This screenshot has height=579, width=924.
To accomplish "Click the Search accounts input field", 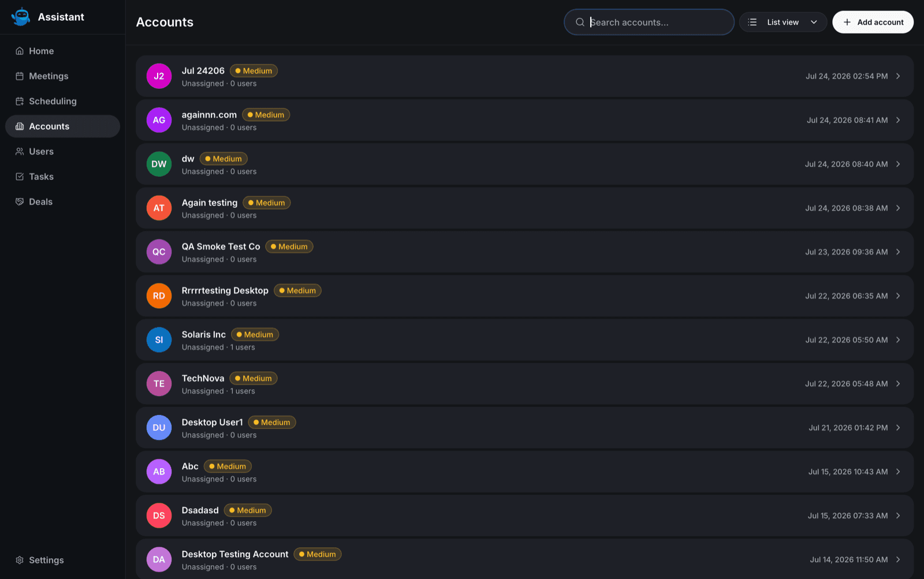I will [649, 22].
